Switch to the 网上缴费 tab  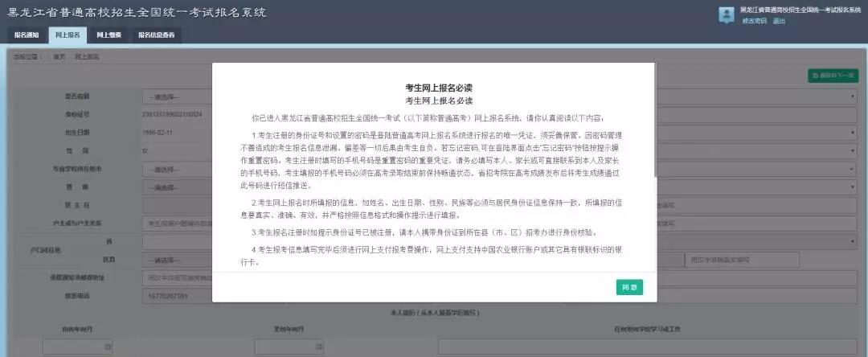tap(108, 35)
